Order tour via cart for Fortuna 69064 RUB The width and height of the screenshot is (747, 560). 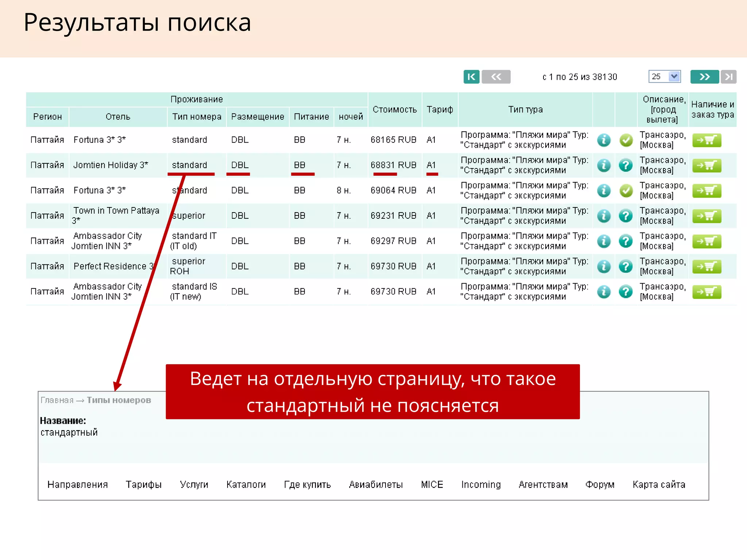pos(707,191)
